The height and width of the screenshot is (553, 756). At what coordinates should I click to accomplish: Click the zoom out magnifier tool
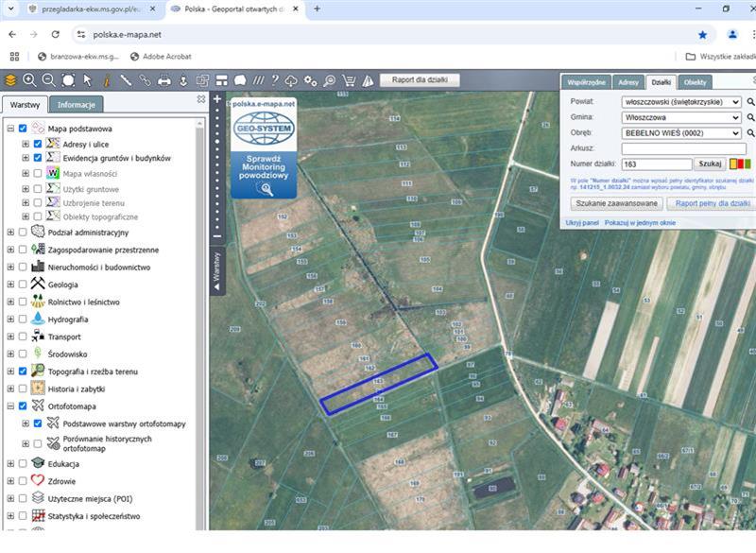click(48, 80)
